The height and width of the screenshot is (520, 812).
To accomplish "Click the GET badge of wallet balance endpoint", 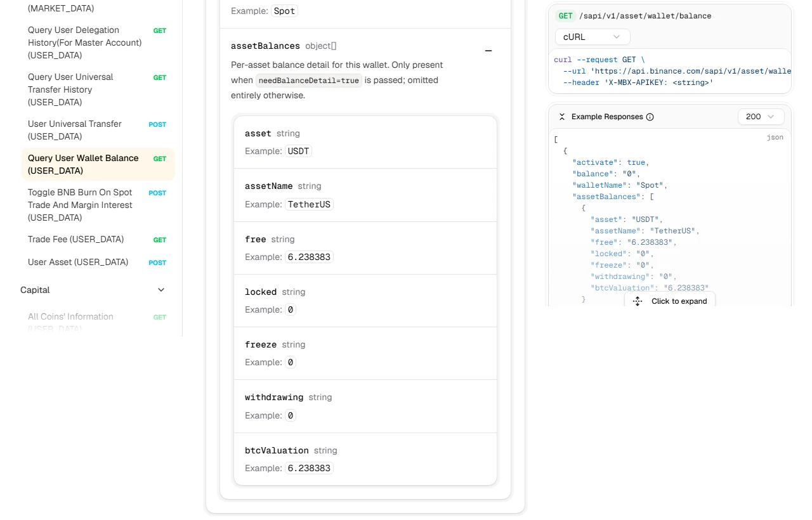I will click(x=565, y=16).
